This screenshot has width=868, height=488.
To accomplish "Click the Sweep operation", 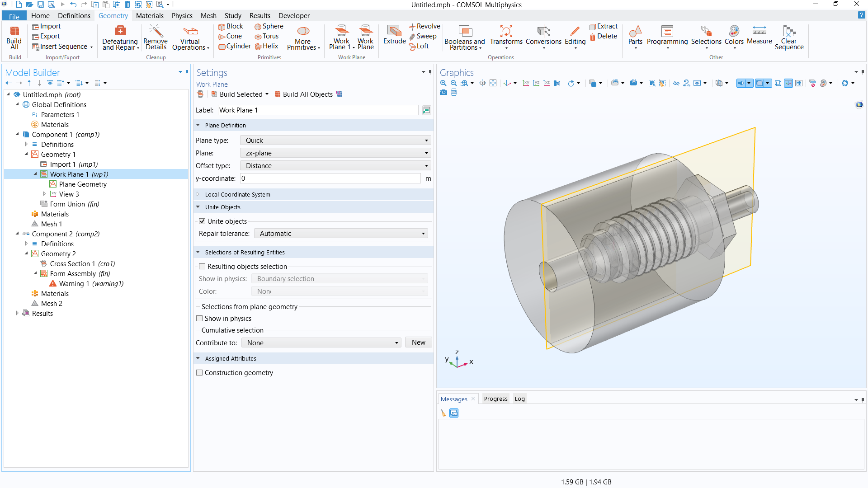I will [422, 36].
